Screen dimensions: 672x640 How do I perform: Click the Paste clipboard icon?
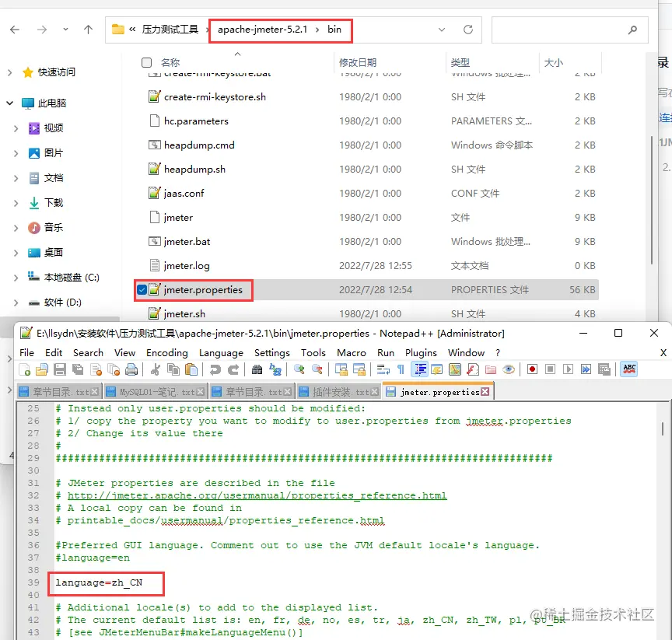pos(191,369)
